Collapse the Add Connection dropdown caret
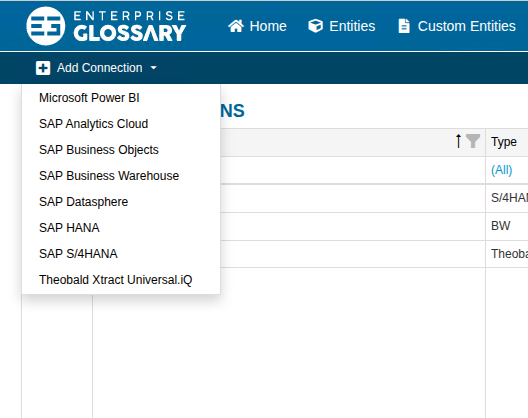528x418 pixels. tap(154, 68)
